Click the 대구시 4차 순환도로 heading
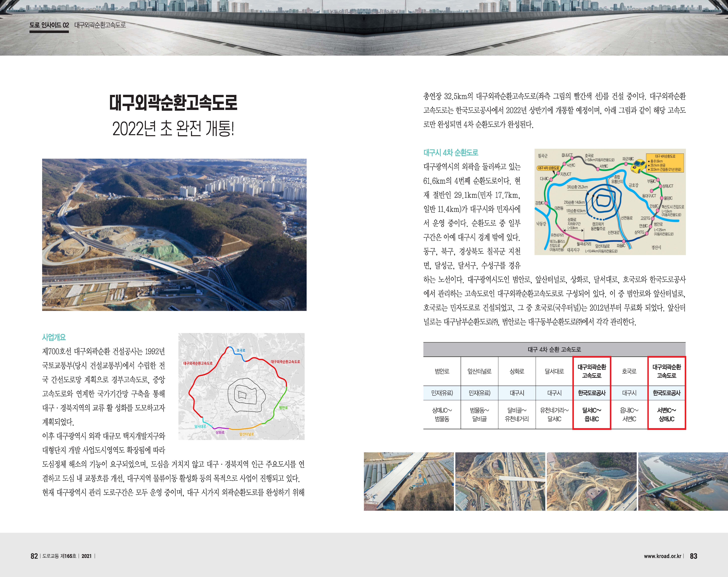 (451, 153)
